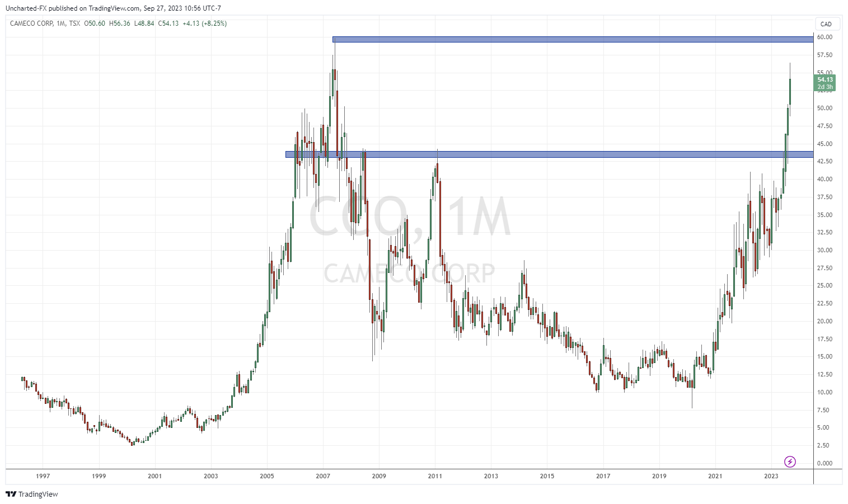Click the 2003 time axis label
The height and width of the screenshot is (504, 848).
(x=210, y=477)
